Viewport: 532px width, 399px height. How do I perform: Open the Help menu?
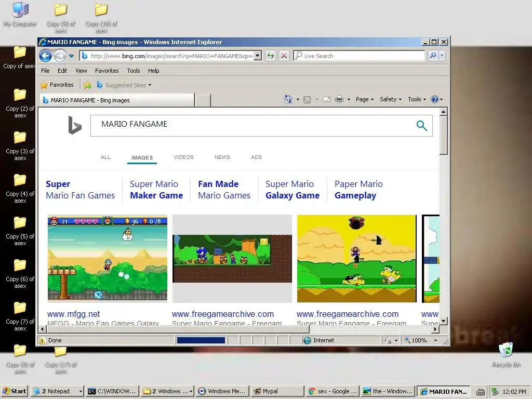[x=153, y=71]
